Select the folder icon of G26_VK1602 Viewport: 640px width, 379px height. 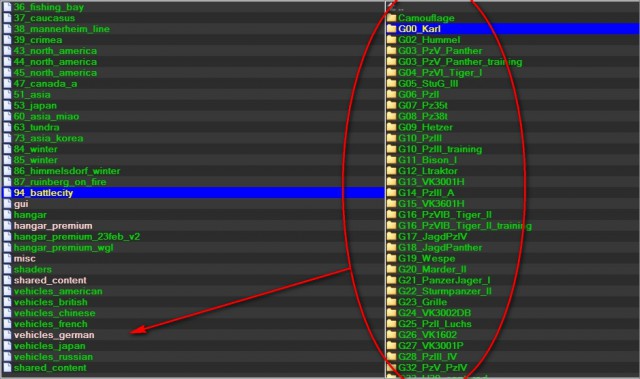[x=391, y=335]
